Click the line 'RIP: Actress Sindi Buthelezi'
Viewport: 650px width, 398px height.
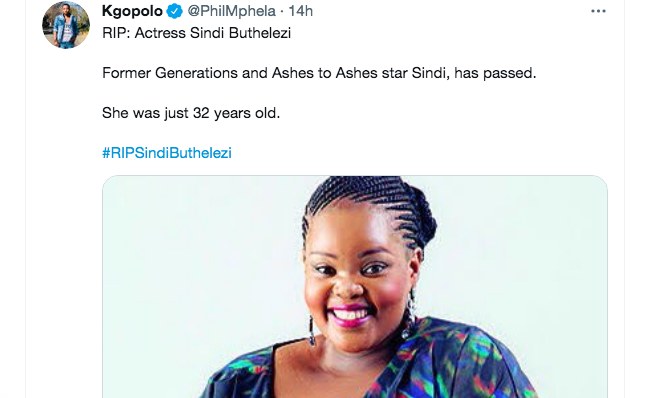pos(196,33)
